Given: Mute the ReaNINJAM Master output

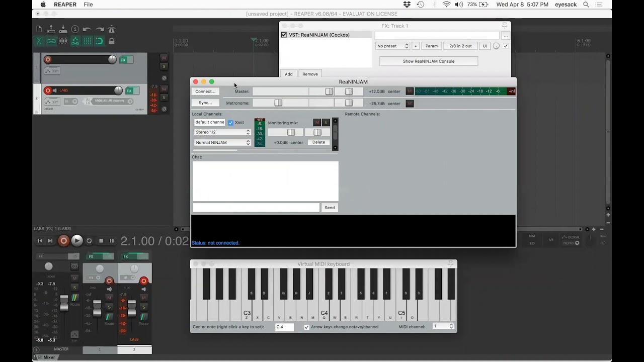Looking at the screenshot, I should (410, 92).
